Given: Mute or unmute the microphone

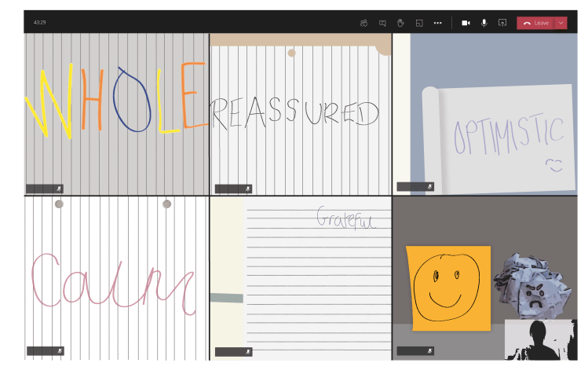Looking at the screenshot, I should (484, 23).
